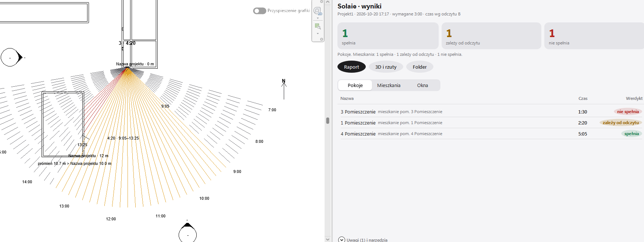Screen dimensions: 644x242
Task: Click the red '1 nie spełnia' summary card
Action: point(594,36)
